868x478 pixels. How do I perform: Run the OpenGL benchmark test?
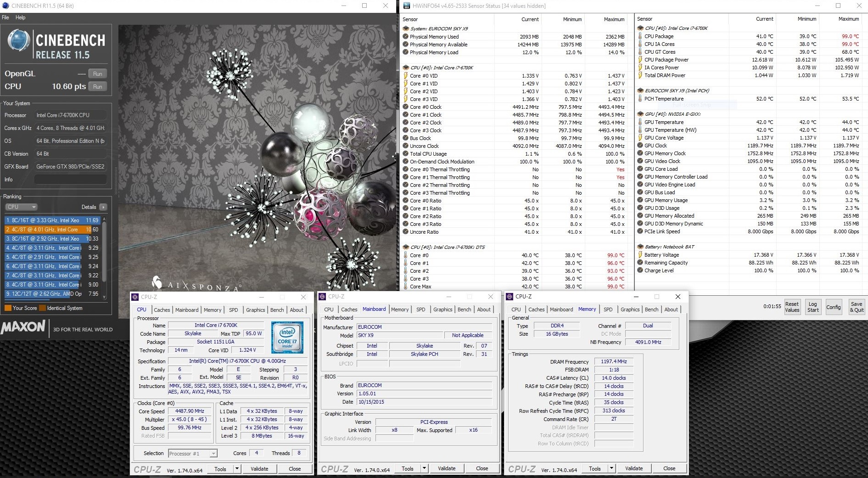click(x=97, y=74)
